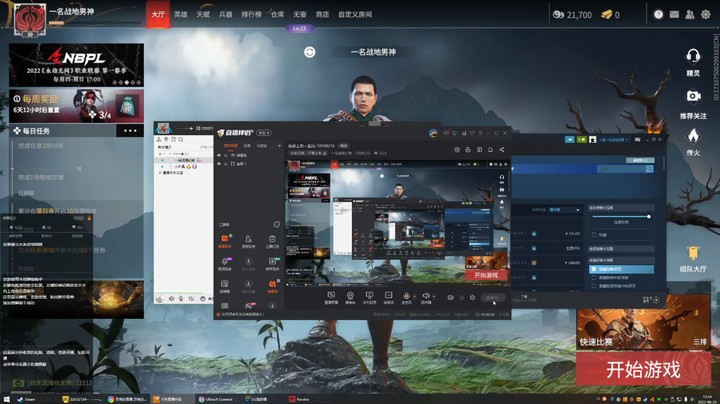Click the Steam search magnifier button
Viewport: 720px width, 404px height.
(649, 169)
